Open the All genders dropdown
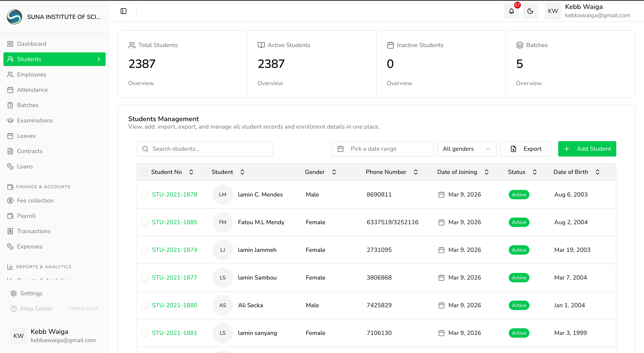This screenshot has height=353, width=644. coord(467,149)
